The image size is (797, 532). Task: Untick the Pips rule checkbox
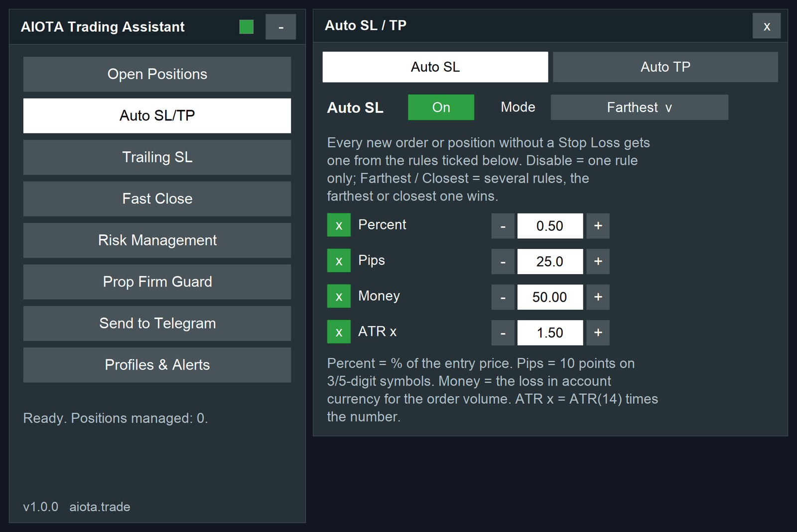(339, 261)
